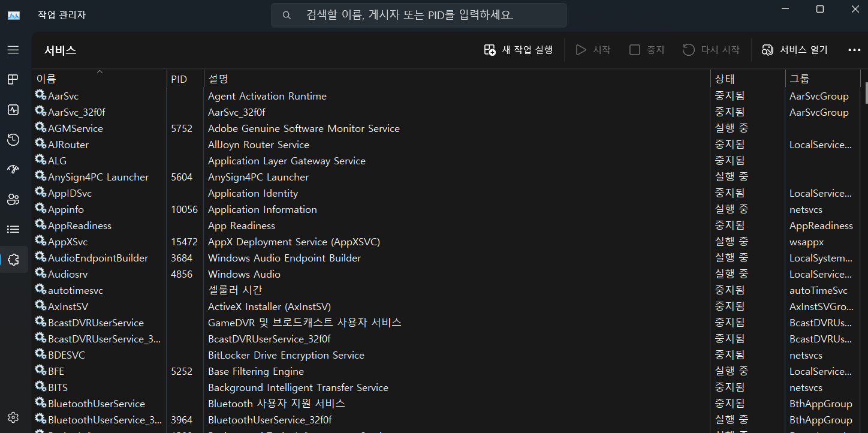
Task: Open the Startup apps page icon
Action: pos(13,169)
